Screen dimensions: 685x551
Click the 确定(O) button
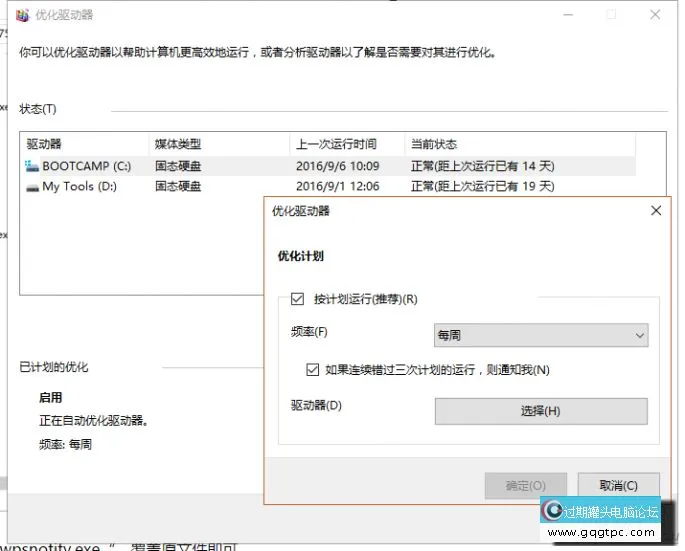(x=526, y=485)
